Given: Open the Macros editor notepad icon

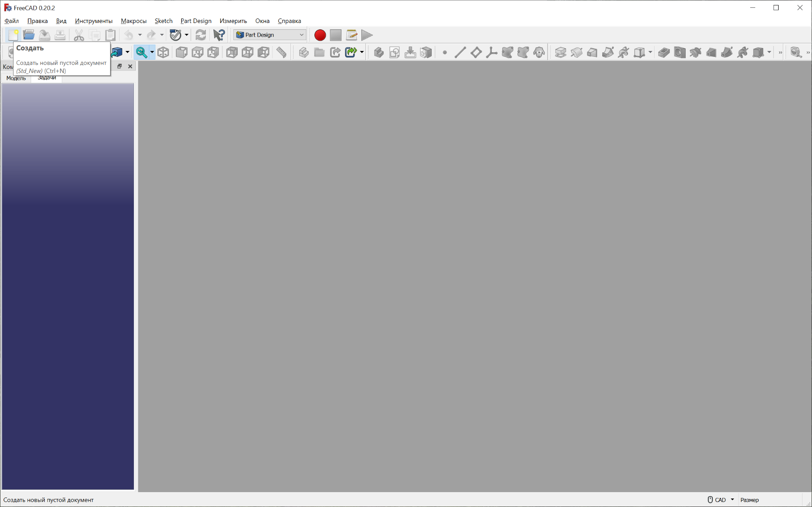Looking at the screenshot, I should pyautogui.click(x=351, y=35).
